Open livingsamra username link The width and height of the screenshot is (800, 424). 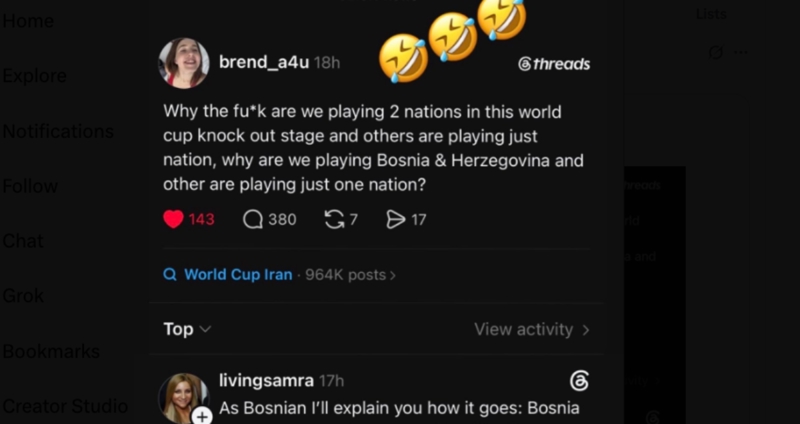(266, 381)
